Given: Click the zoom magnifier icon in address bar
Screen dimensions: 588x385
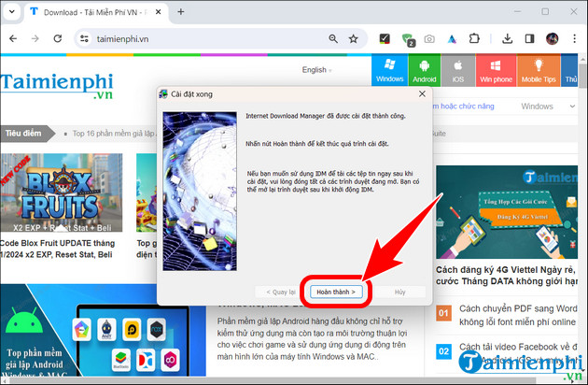Looking at the screenshot, I should (333, 38).
